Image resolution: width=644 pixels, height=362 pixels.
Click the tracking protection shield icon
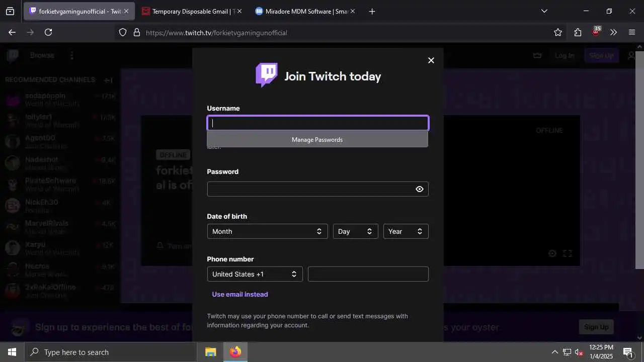(x=123, y=32)
